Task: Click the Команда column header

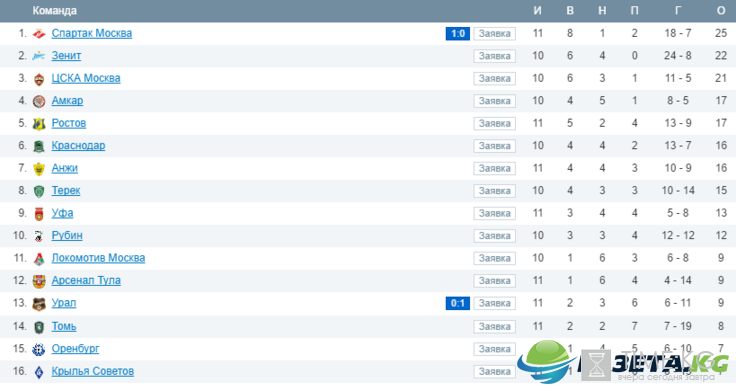Action: [54, 11]
